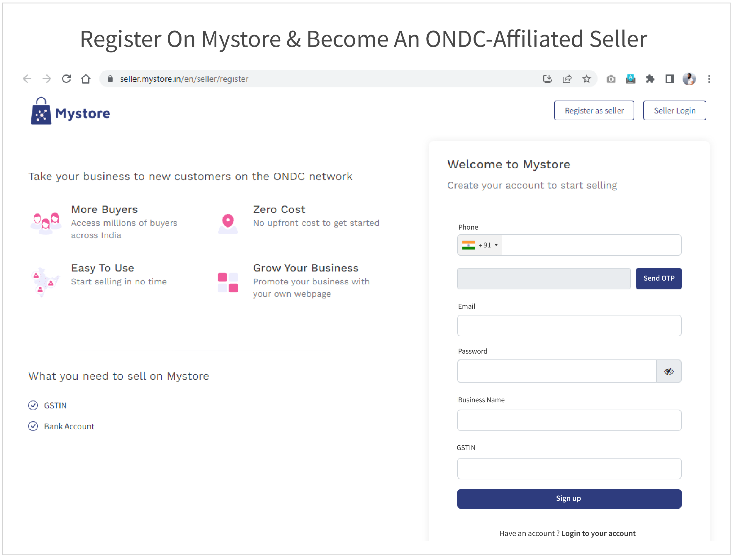Click the Send OTP button
The height and width of the screenshot is (560, 733).
coord(658,278)
